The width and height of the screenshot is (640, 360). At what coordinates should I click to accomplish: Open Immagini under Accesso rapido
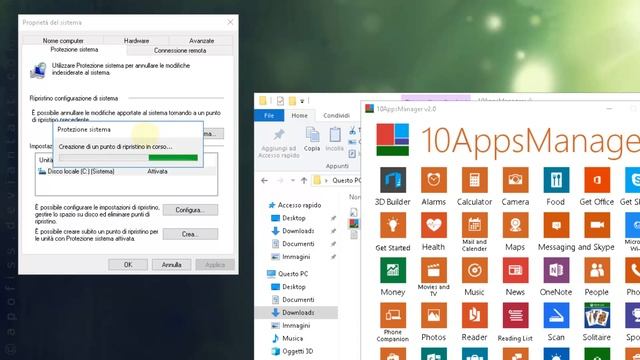[x=291, y=257]
